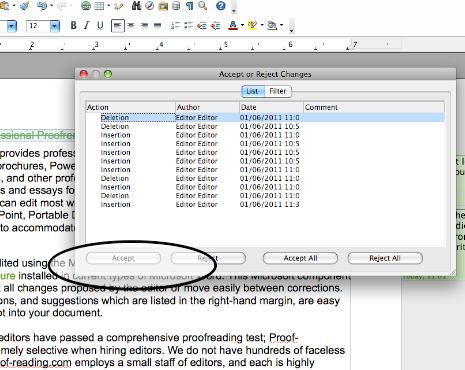Close the Accept or Reject Changes dialog
Viewport: 465px width, 370px height.
click(84, 74)
